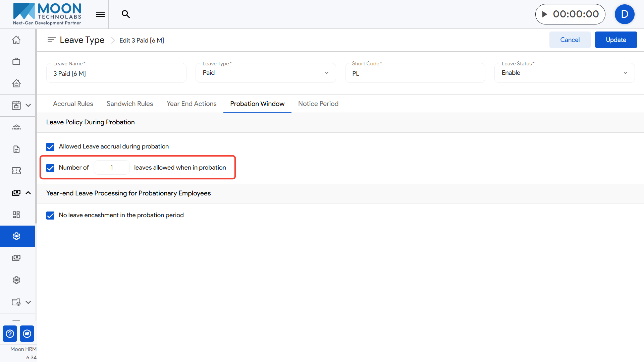
Task: Switch to the Accrual Rules tab
Action: (x=73, y=104)
